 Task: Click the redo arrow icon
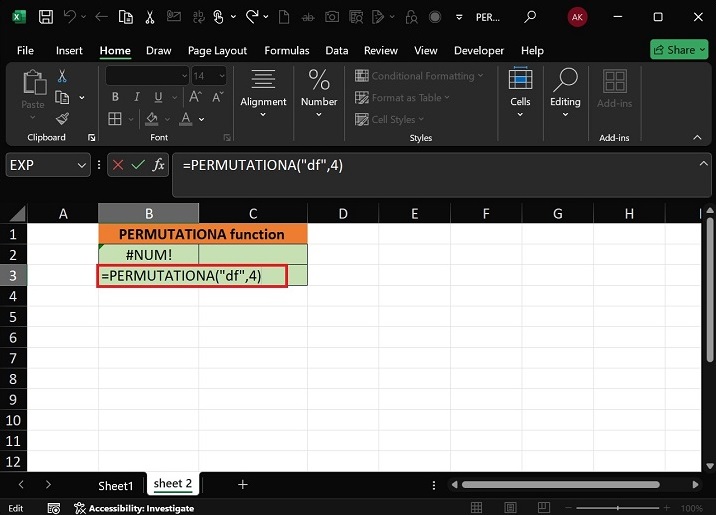tap(252, 17)
